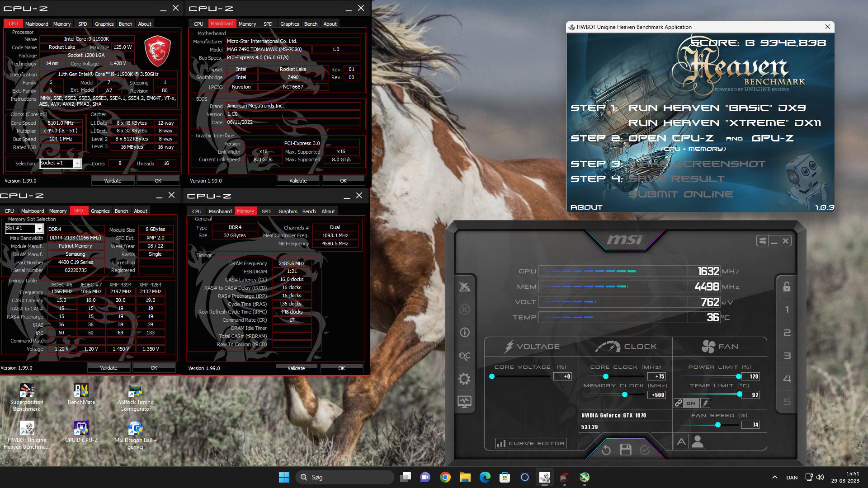The height and width of the screenshot is (488, 868).
Task: Toggle user-defined fan control icon
Action: pyautogui.click(x=698, y=441)
